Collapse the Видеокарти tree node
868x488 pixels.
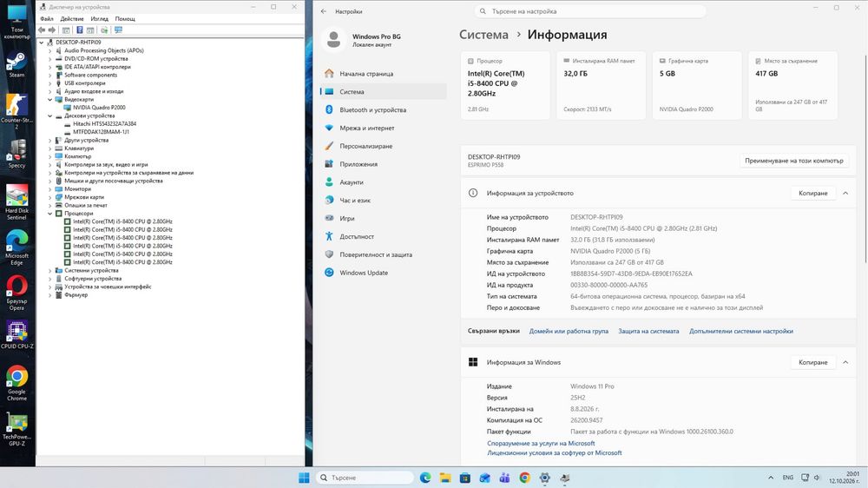click(x=49, y=100)
